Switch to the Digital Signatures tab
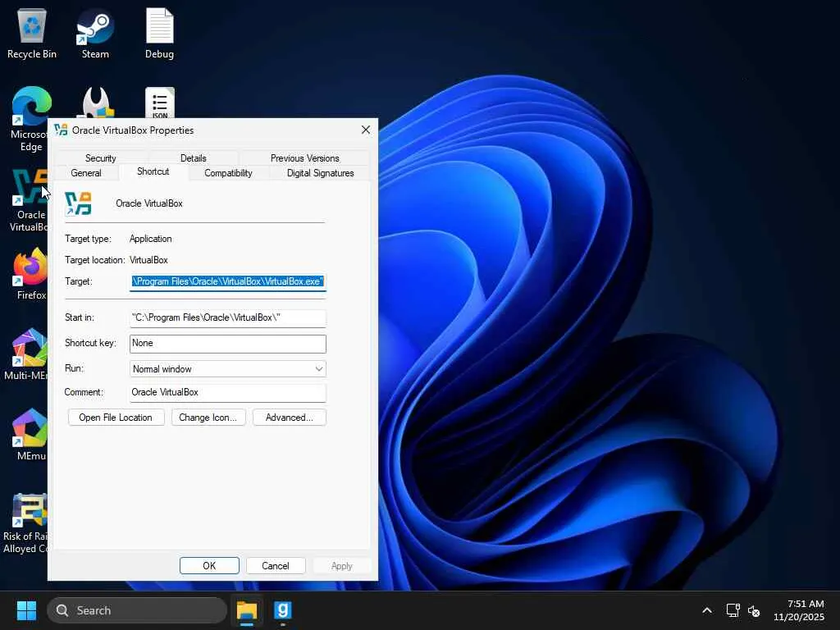The image size is (840, 630). (x=321, y=173)
